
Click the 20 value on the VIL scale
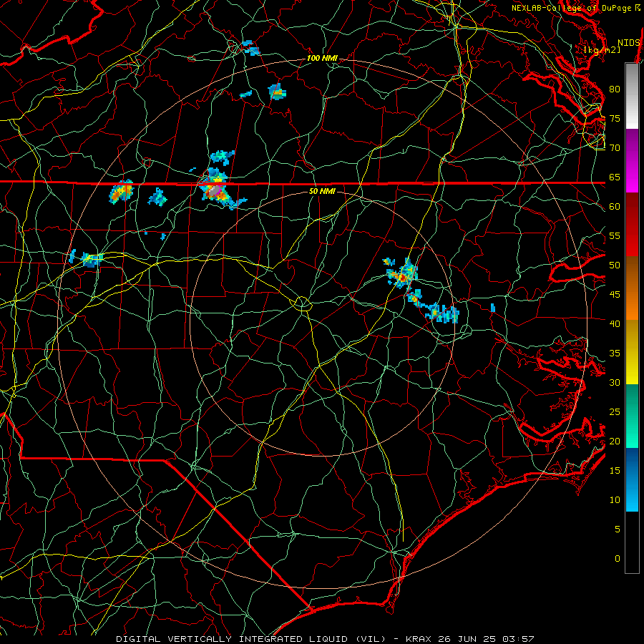point(615,441)
